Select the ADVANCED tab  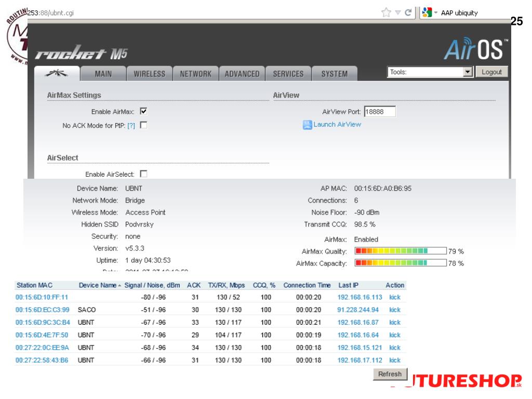242,74
